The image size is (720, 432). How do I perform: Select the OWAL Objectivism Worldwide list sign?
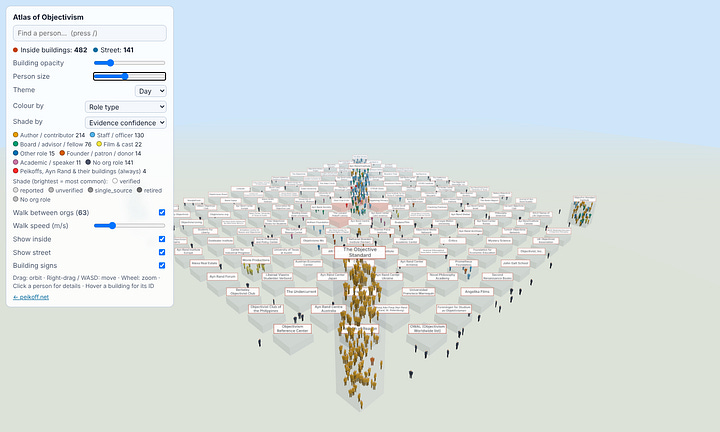pos(428,329)
